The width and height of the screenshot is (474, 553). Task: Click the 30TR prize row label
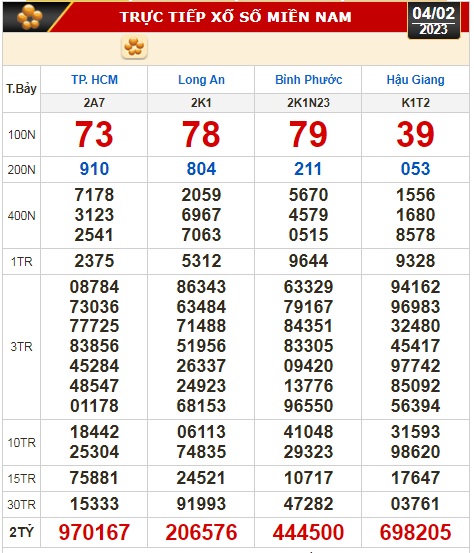coord(22,505)
